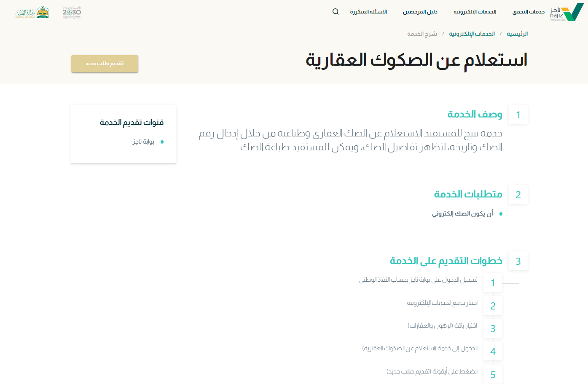
Task: Select section heading خطوات التقديم على الخدمة
Action: click(x=446, y=261)
